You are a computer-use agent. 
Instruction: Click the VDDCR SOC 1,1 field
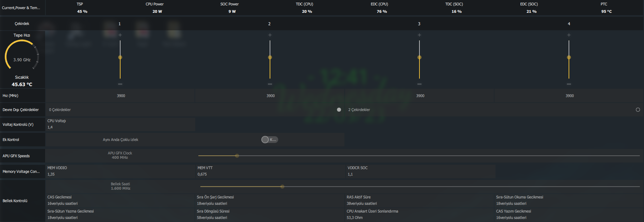(x=420, y=171)
